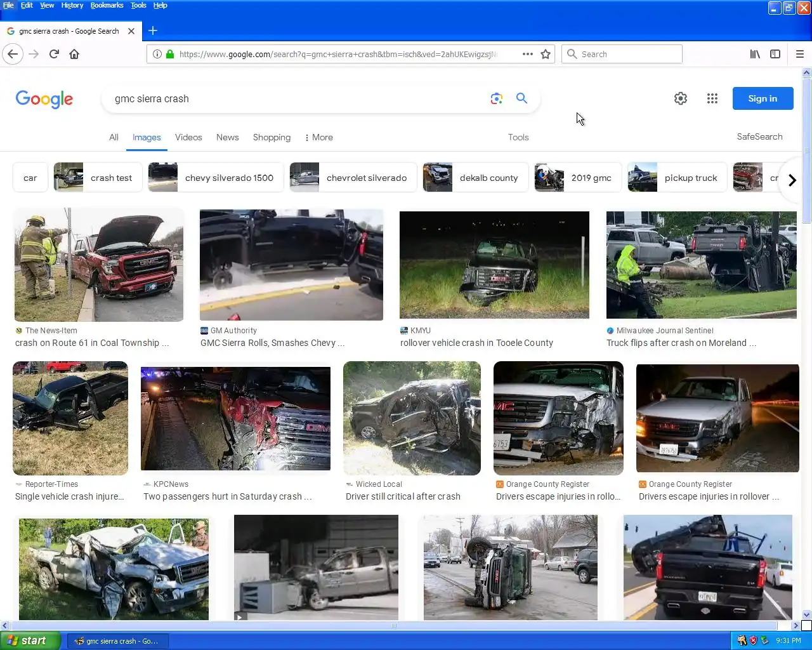Select the 'crash test' suggestion chip
812x650 pixels.
[x=98, y=178]
